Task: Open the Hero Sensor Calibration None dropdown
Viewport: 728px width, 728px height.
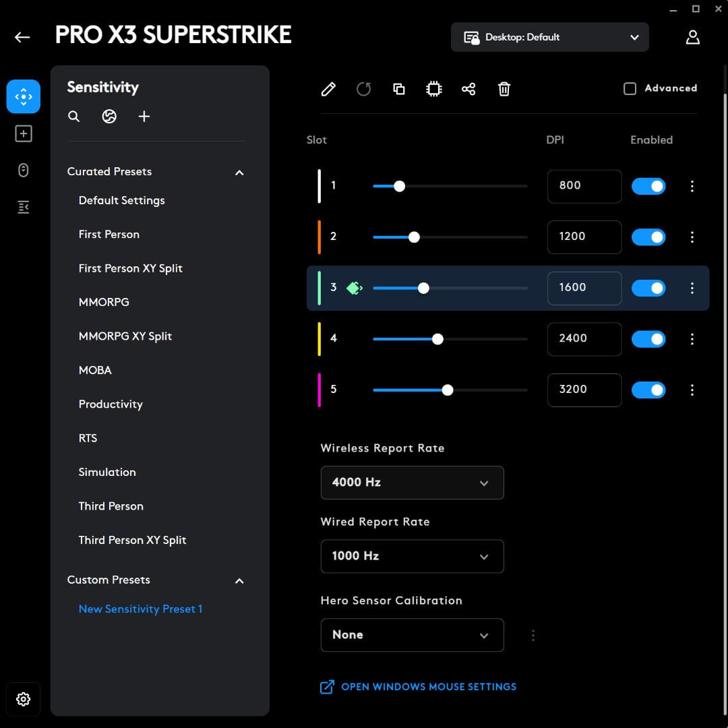Action: [412, 635]
